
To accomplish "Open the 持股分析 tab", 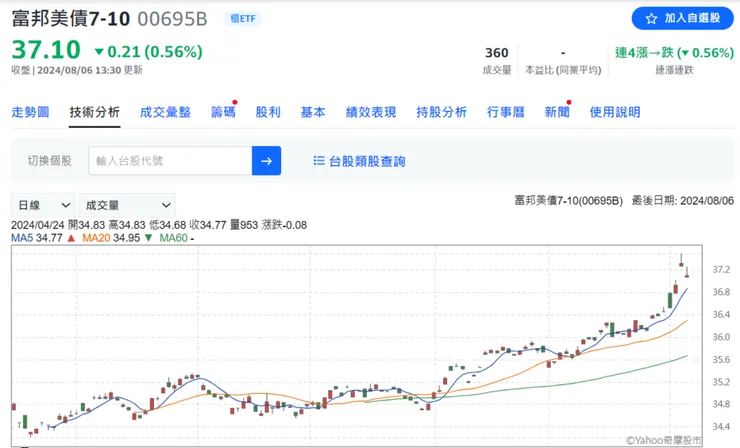I will pyautogui.click(x=441, y=112).
